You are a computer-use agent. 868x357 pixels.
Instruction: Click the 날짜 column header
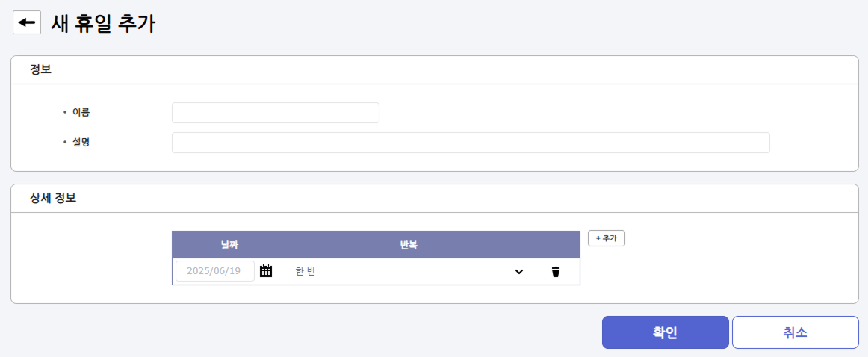(229, 245)
